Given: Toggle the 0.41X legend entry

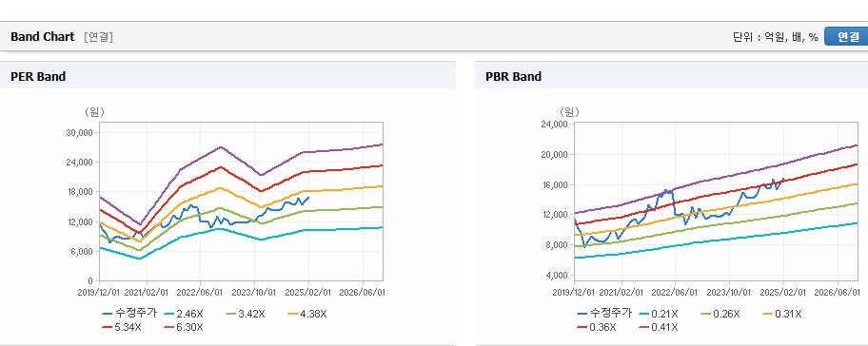Looking at the screenshot, I should click(659, 327).
